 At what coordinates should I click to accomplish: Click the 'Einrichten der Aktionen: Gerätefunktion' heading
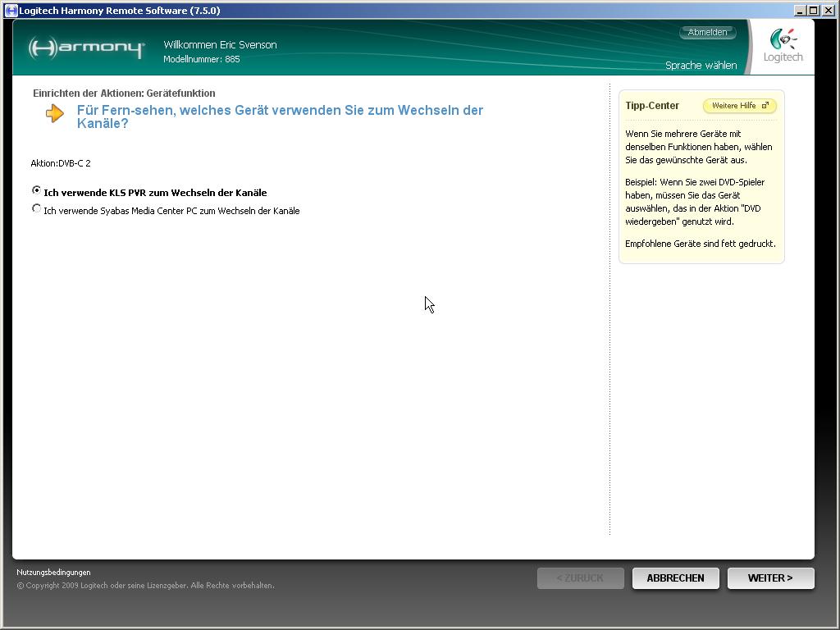pos(124,94)
